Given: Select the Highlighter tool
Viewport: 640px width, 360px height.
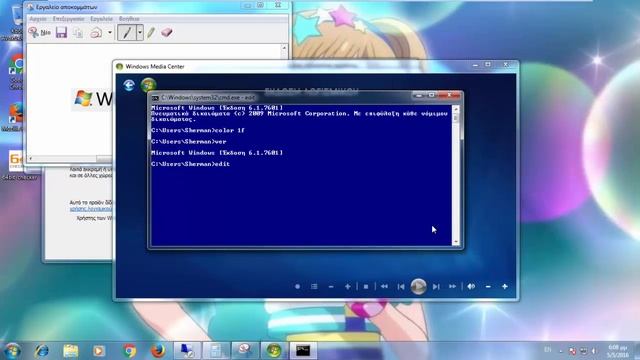Looking at the screenshot, I should click(151, 33).
